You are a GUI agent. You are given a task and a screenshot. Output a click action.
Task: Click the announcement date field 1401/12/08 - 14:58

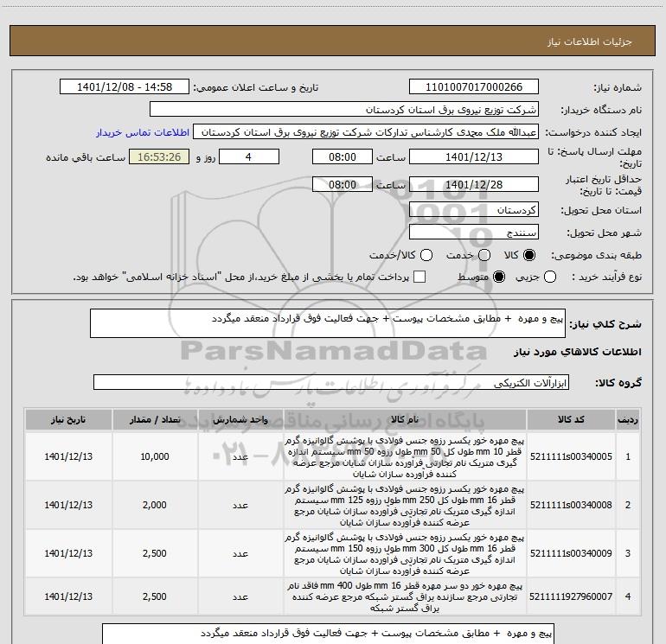click(x=125, y=87)
